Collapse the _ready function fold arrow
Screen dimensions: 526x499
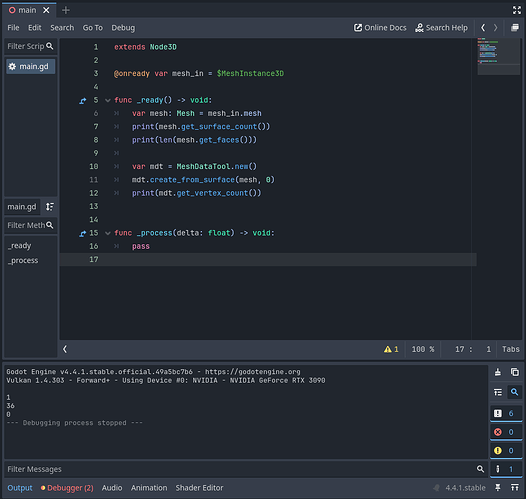point(108,100)
